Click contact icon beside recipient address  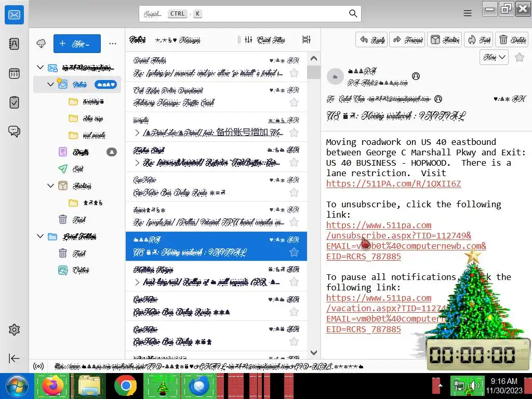click(438, 99)
